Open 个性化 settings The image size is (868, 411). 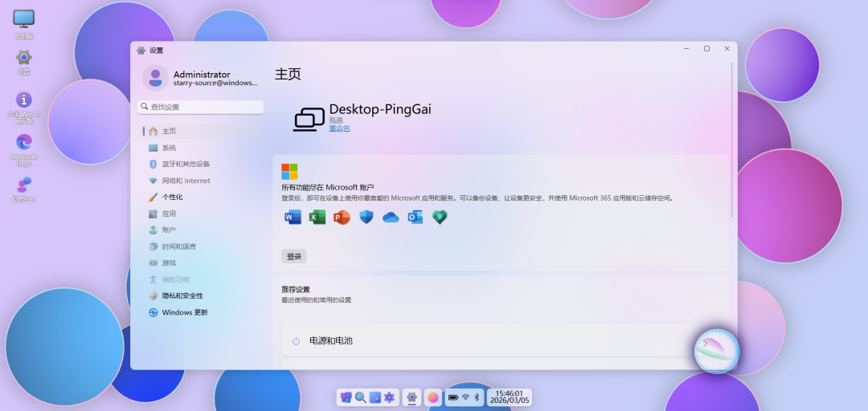(x=200, y=197)
